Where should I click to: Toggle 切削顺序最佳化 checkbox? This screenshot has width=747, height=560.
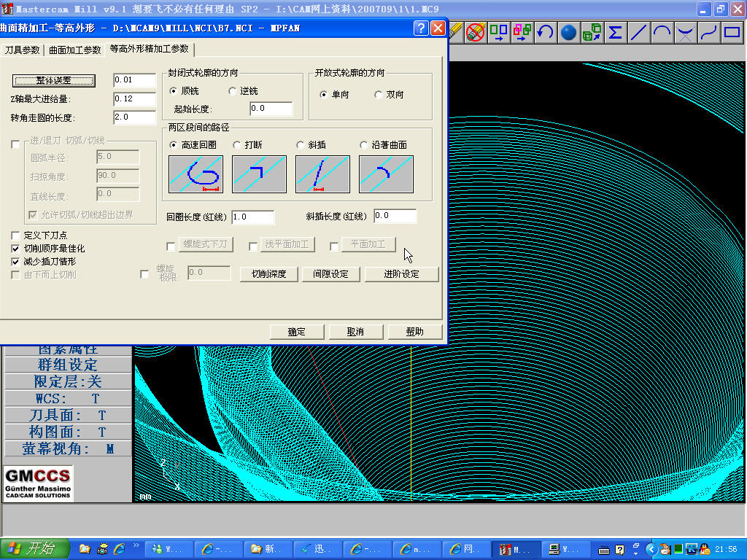15,249
